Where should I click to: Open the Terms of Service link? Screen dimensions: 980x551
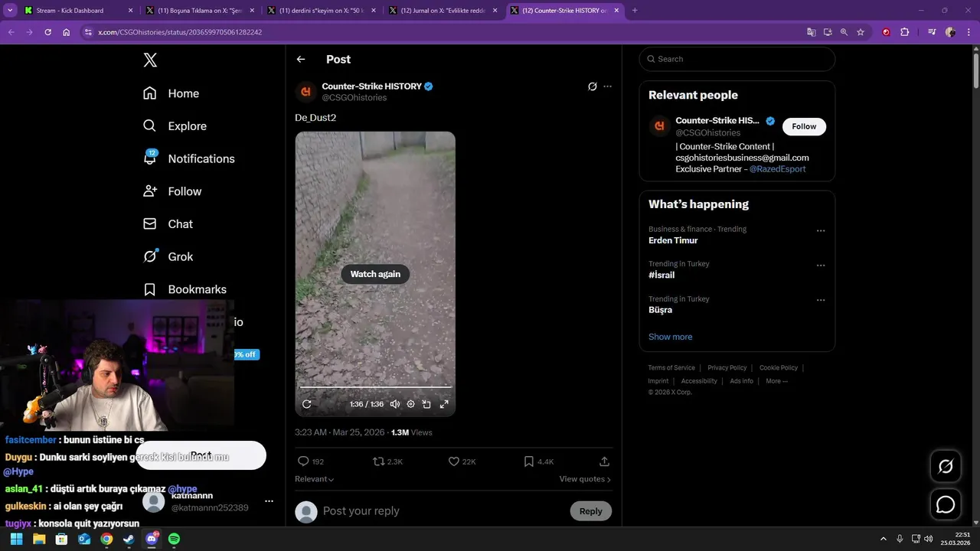(671, 368)
